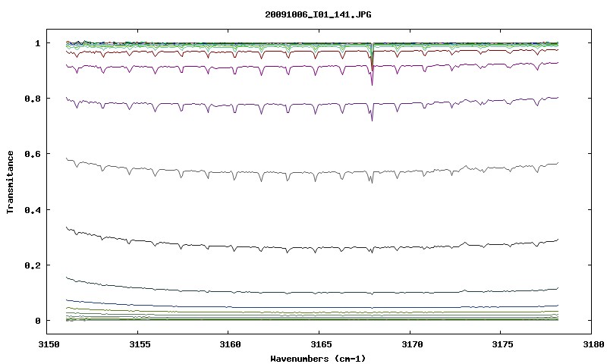
Task: Click x-axis tick label 3180
Action: point(592,344)
